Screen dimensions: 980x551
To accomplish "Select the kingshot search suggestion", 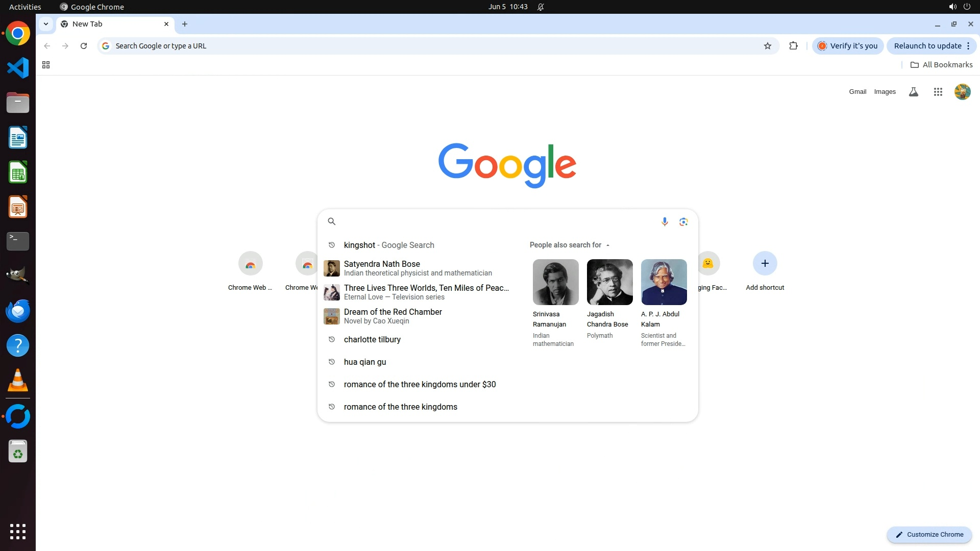I will [389, 245].
